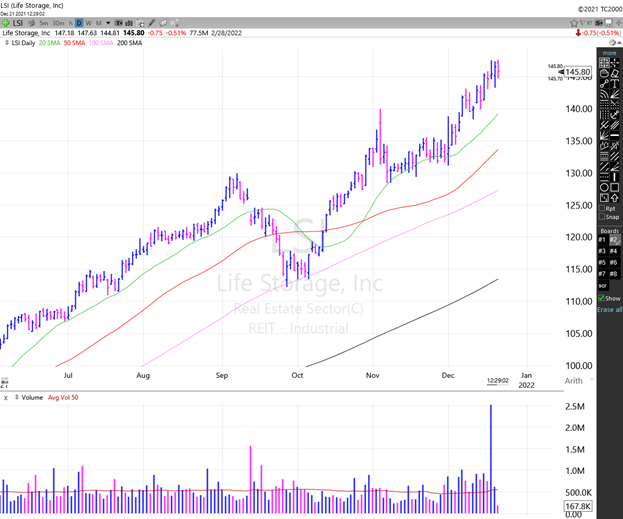
Task: Open the Arith scale dropdown
Action: 579,381
